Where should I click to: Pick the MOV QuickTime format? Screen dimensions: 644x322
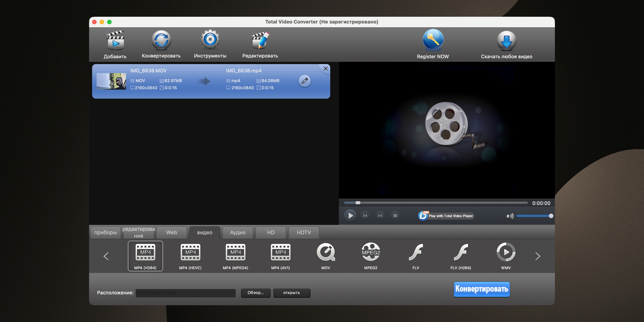pyautogui.click(x=326, y=256)
